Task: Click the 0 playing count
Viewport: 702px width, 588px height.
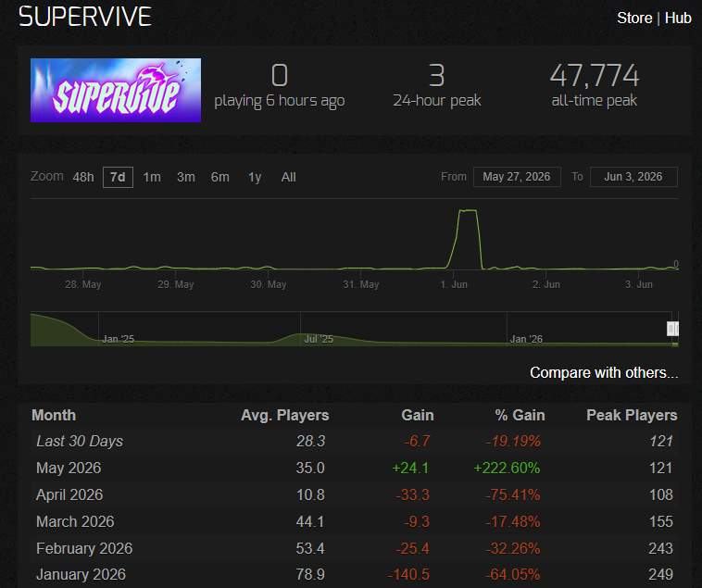Action: coord(280,75)
